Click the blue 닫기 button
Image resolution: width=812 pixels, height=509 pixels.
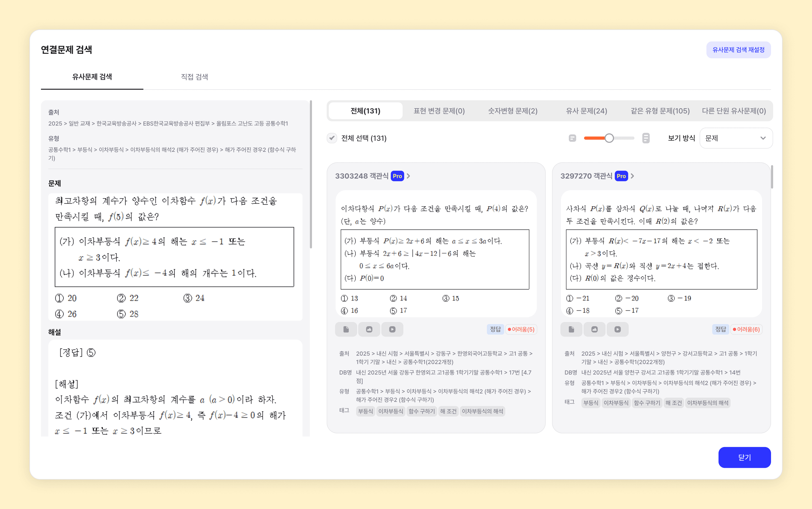745,458
